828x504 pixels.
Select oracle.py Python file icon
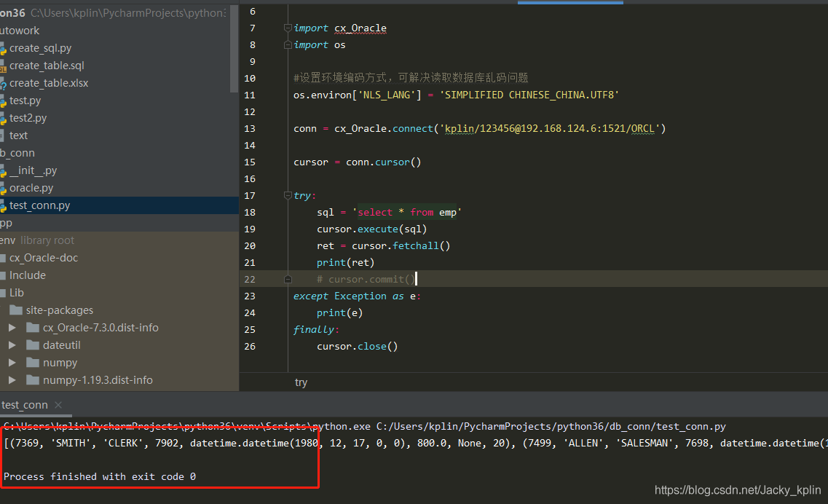tap(2, 188)
